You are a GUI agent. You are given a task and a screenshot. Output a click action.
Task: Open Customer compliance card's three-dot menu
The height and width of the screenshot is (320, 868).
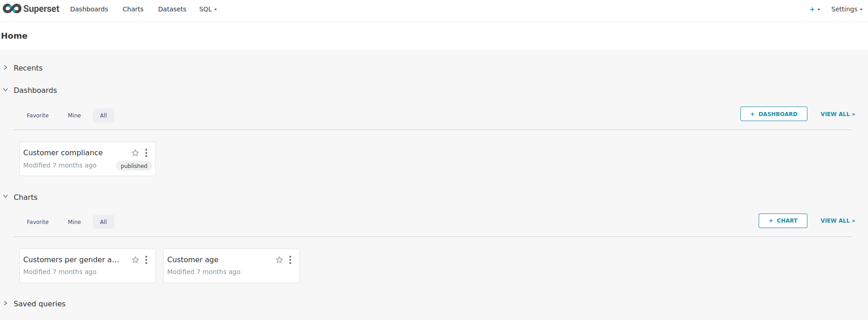point(146,153)
